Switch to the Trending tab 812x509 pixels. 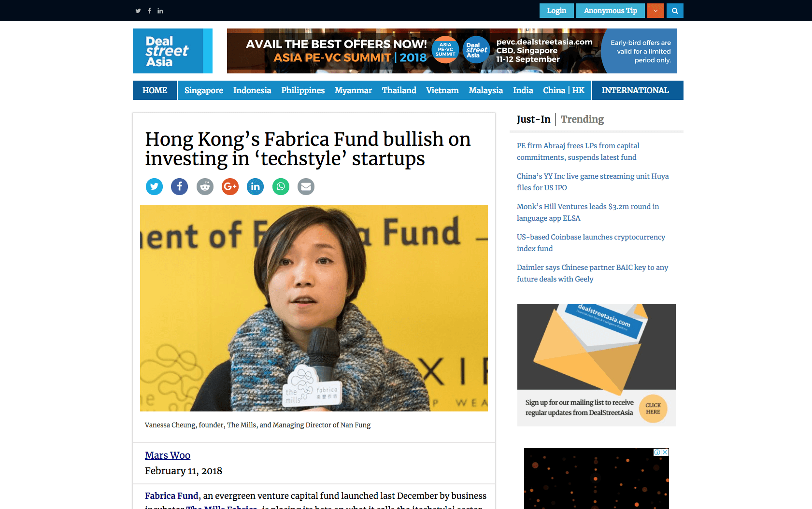click(x=582, y=119)
